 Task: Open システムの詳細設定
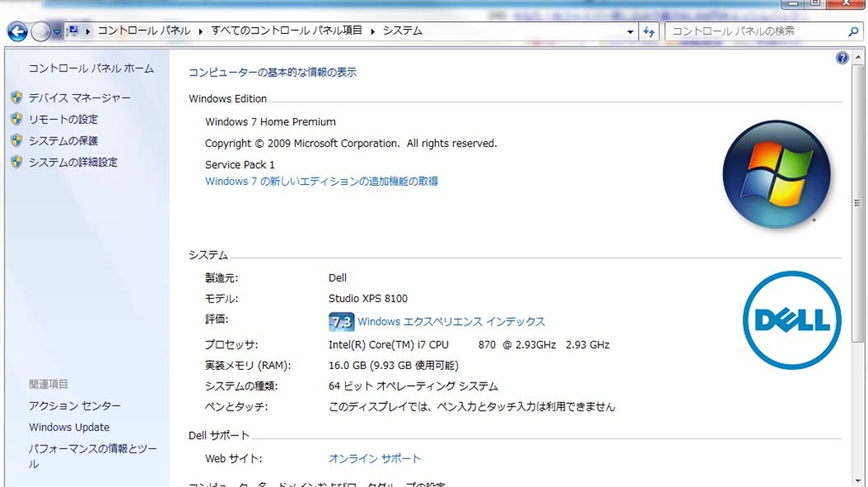pyautogui.click(x=73, y=163)
